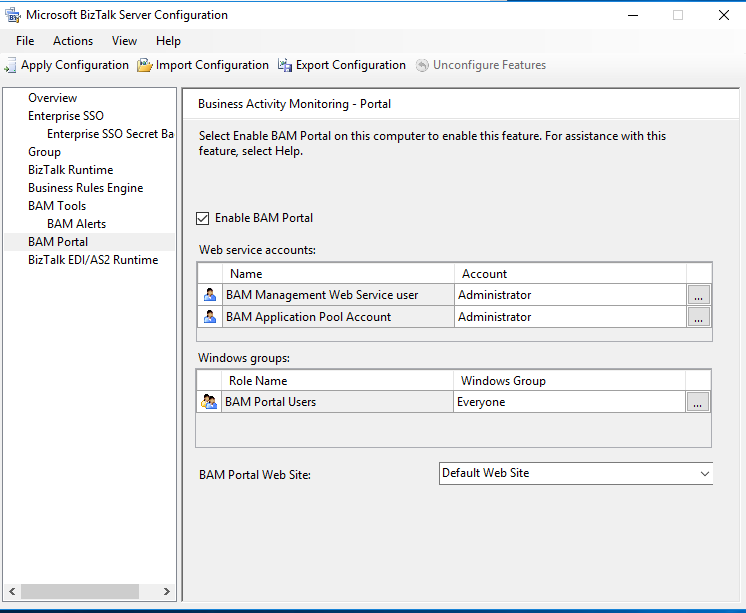Viewport: 746px width, 613px height.
Task: Select BizTalk EDI/AS2 Runtime tree item
Action: pos(93,260)
